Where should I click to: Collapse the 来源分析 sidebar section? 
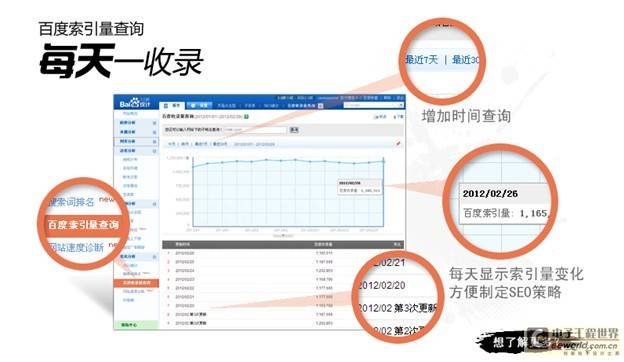(x=154, y=132)
